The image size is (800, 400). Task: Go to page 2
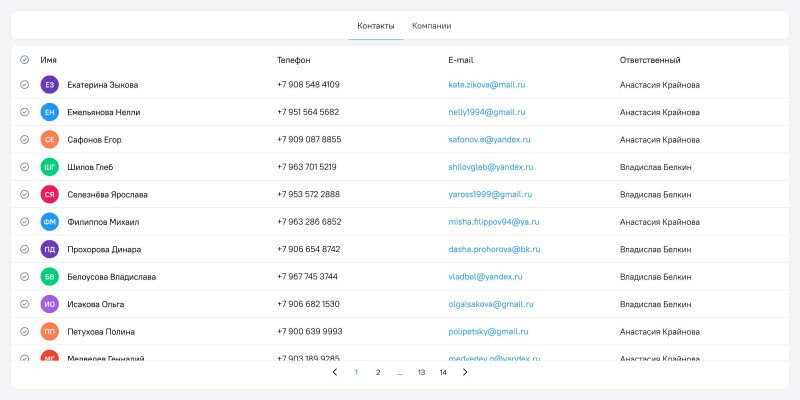pos(378,372)
